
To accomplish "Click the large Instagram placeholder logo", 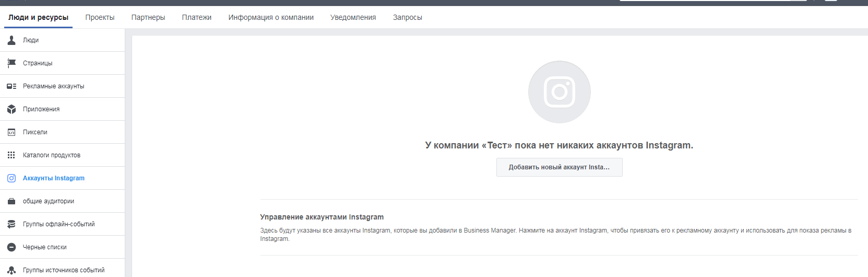I will (560, 92).
